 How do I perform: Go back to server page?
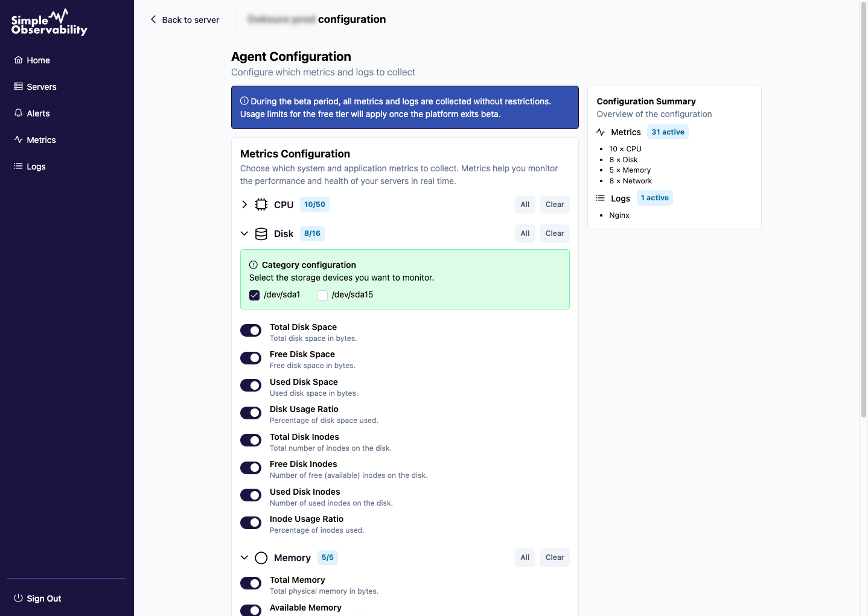185,20
